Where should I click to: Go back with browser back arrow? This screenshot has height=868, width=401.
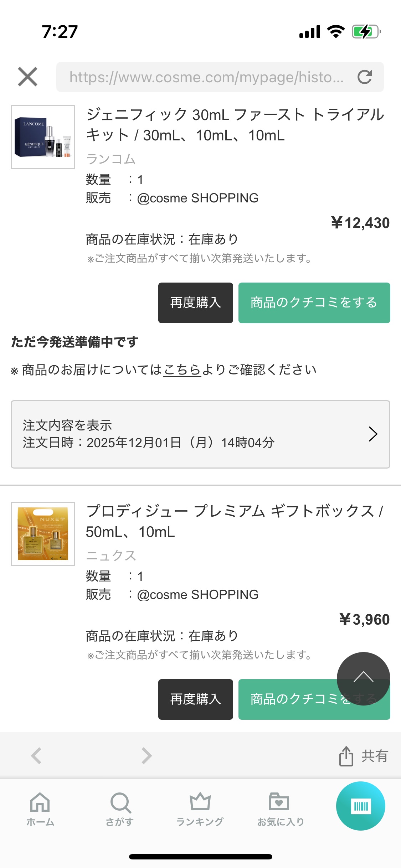(36, 755)
